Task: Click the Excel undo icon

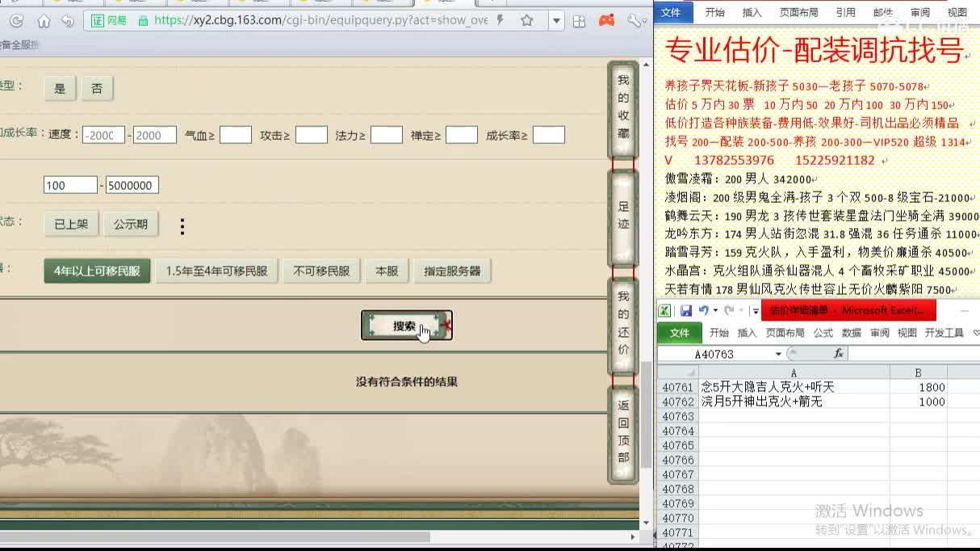Action: pyautogui.click(x=703, y=310)
